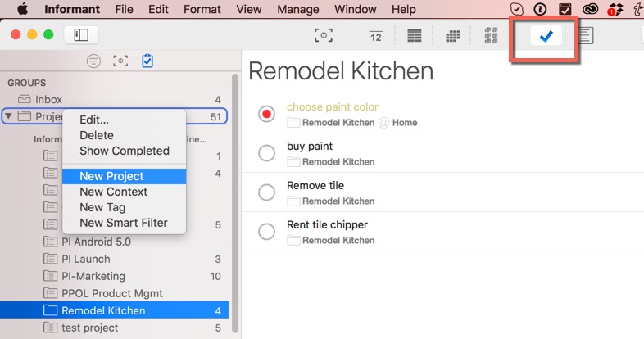Image resolution: width=644 pixels, height=339 pixels.
Task: Click the Today focus view icon
Action: click(x=324, y=36)
